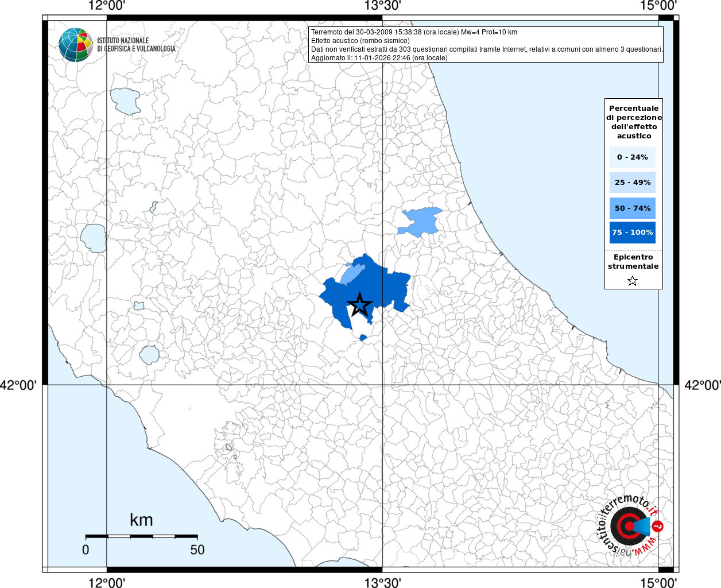
Task: Click the legend's epicenter star symbol
Action: click(633, 281)
